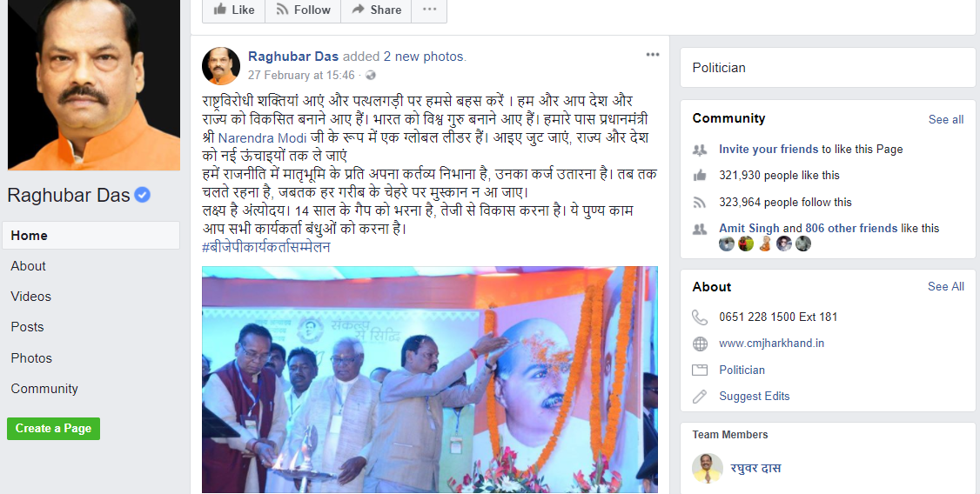Click Invite your friends link

coord(769,150)
